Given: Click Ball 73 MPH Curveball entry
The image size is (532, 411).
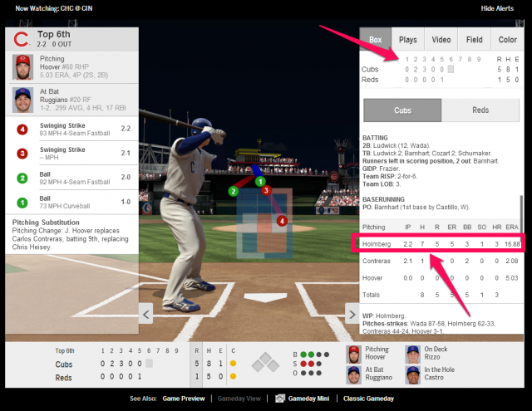Looking at the screenshot, I should [x=72, y=203].
